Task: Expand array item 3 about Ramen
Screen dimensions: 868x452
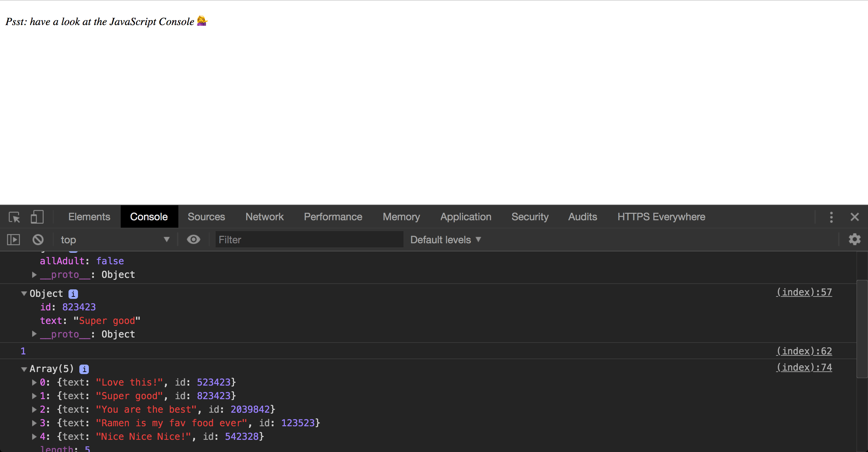Action: click(x=34, y=423)
